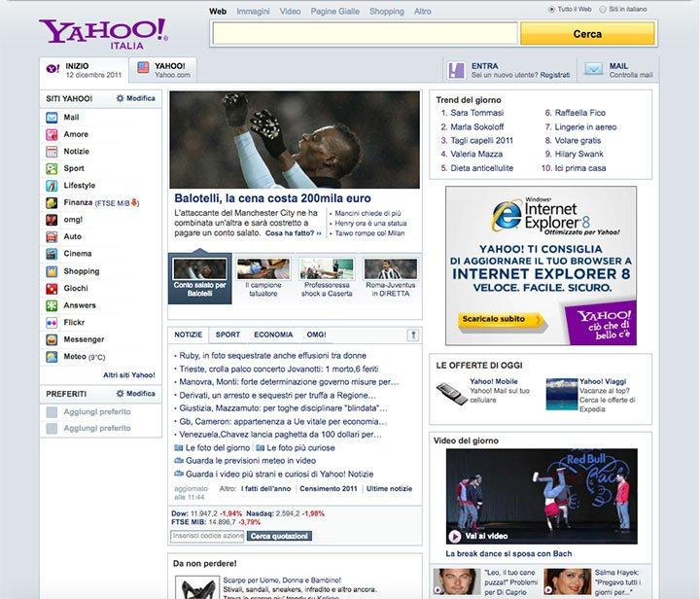
Task: Switch to the Immagini search tab
Action: 253,12
